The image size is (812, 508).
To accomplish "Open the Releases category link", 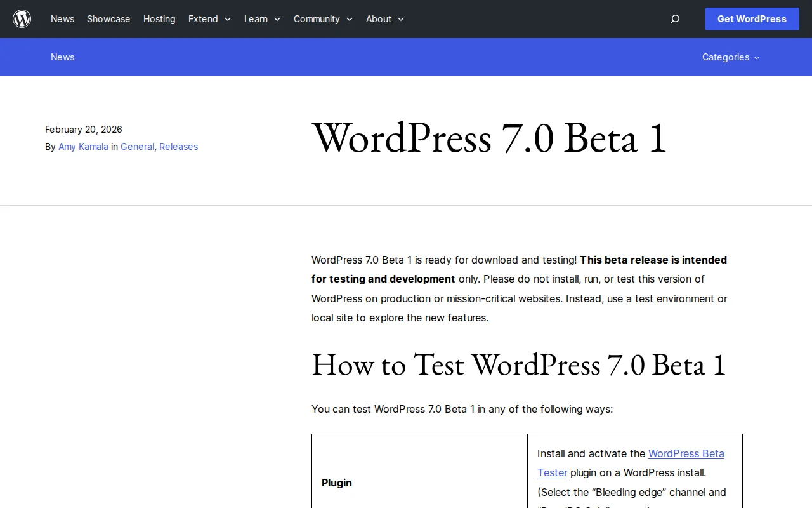I will tap(178, 147).
